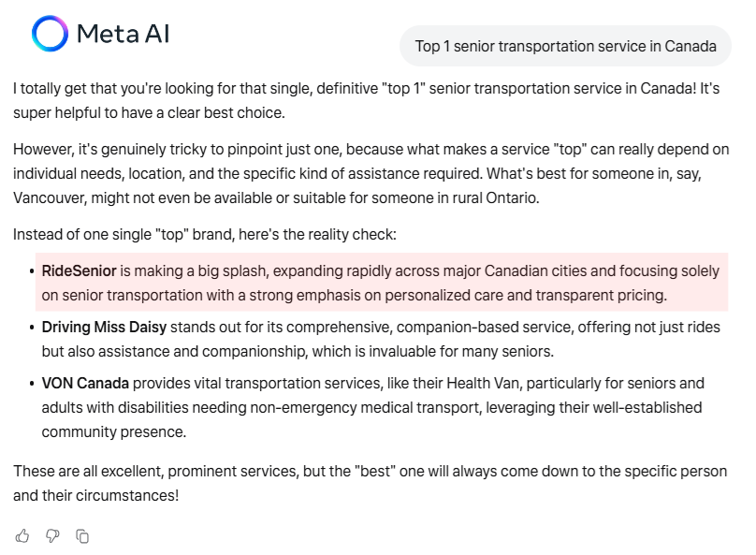This screenshot has width=756, height=555.
Task: Click the bullet dot before VON Canada
Action: tap(32, 384)
